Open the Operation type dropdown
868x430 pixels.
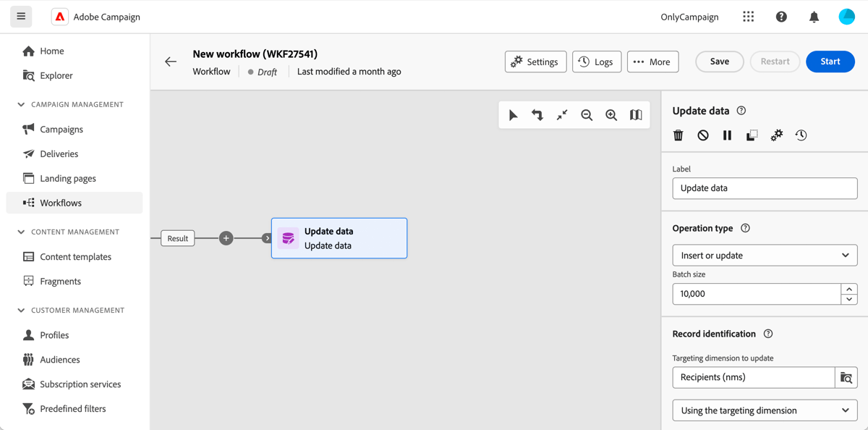coord(765,255)
